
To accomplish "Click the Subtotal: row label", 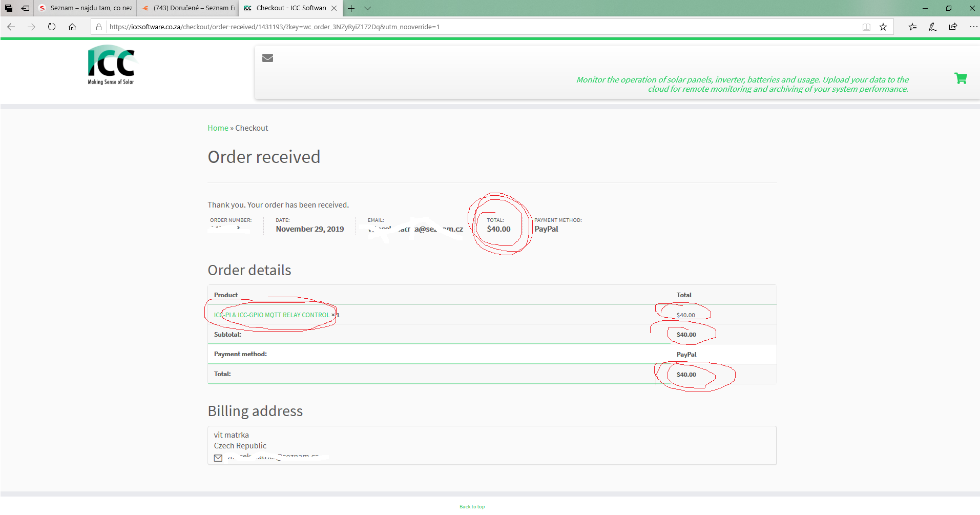I will point(227,335).
